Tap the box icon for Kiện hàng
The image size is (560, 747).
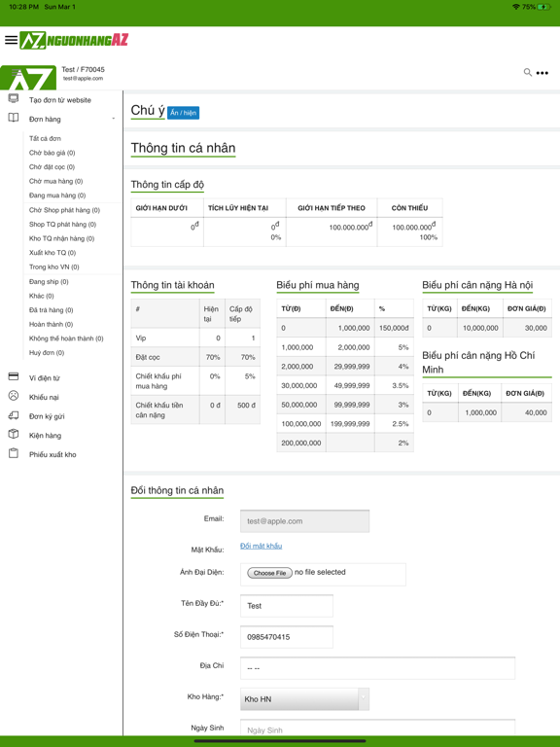[x=14, y=434]
